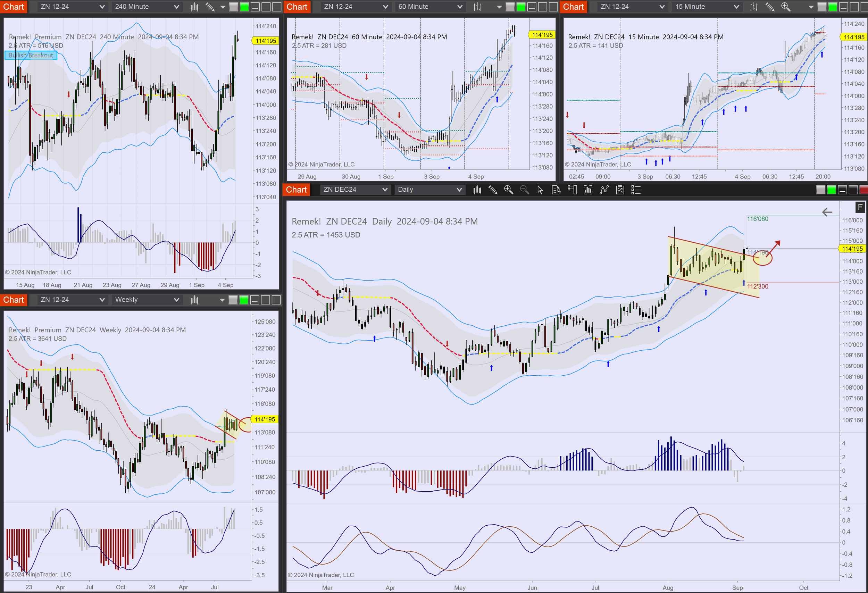Open Indicators icon in Daily chart toolbar

[604, 190]
